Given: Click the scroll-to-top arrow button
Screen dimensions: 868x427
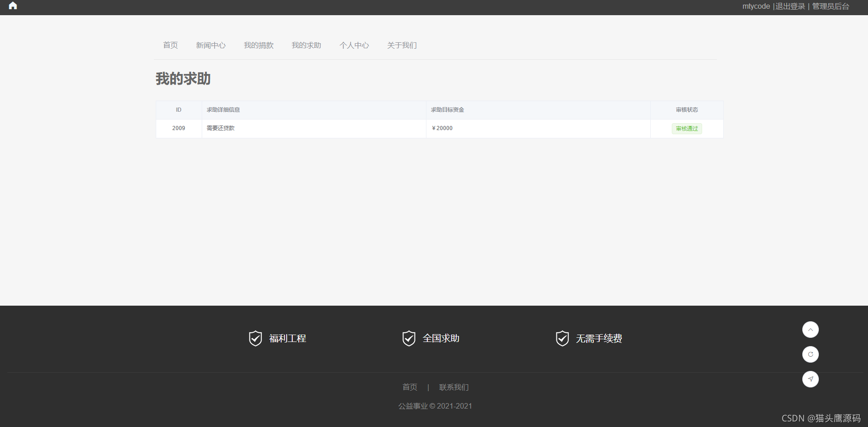Looking at the screenshot, I should click(810, 330).
